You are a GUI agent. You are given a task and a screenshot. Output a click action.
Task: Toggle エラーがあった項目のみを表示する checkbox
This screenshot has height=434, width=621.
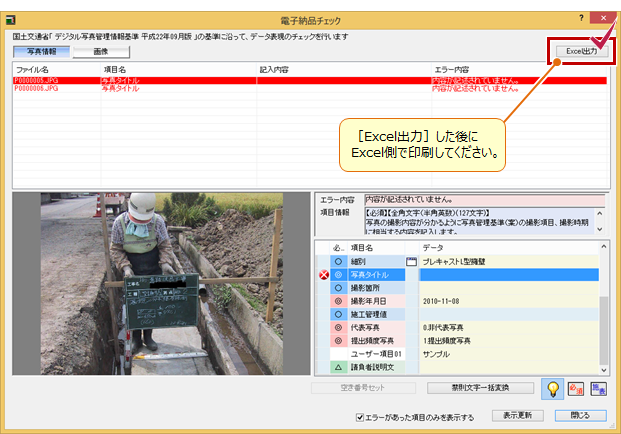(x=360, y=417)
